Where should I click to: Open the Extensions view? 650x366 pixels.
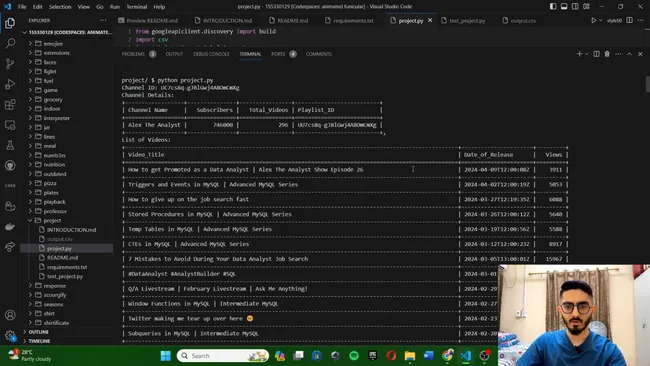click(10, 104)
